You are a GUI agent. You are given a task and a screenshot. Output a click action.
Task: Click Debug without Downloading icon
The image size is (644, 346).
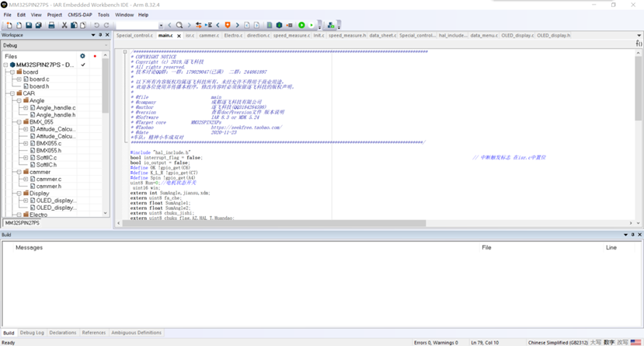click(x=312, y=25)
